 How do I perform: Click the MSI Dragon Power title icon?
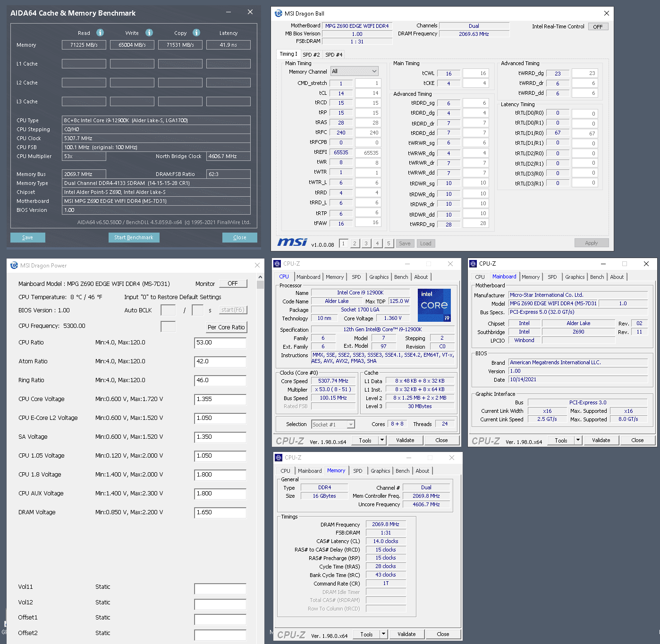pos(14,265)
